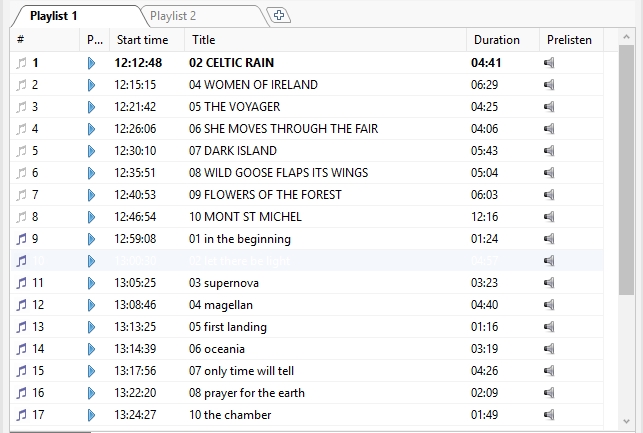Click the speaker icon for 10 MONT ST MICHEL

pos(549,217)
